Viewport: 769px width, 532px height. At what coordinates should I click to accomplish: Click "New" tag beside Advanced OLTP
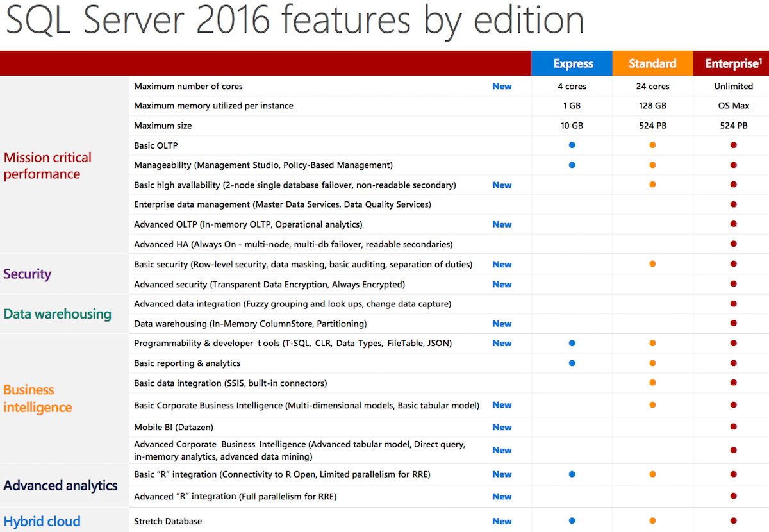tap(502, 224)
